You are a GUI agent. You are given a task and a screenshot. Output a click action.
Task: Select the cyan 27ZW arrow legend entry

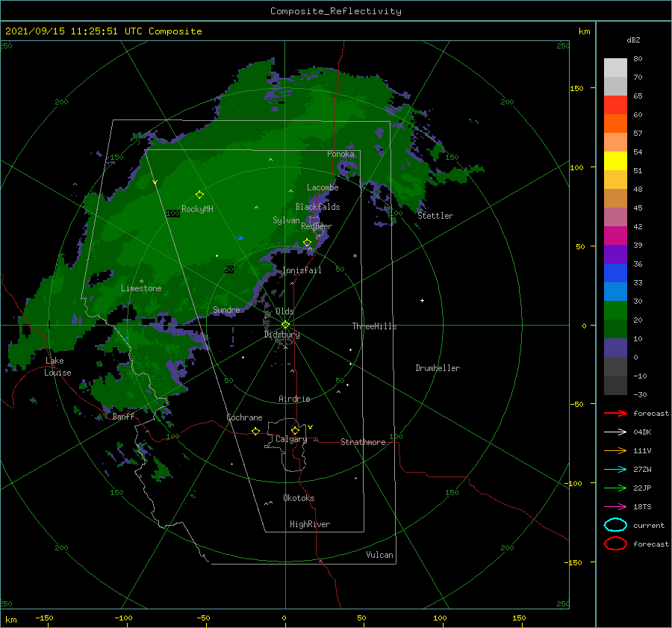tap(615, 469)
